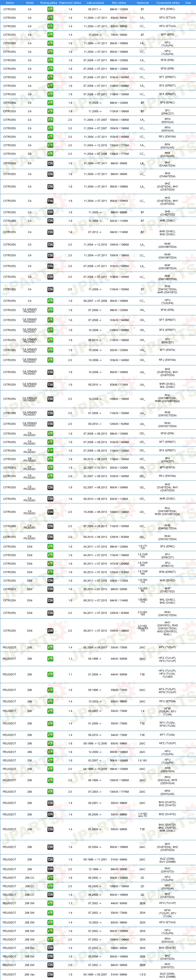Click petrol icon in C4 Picasso 6FY (EW7A) UD_ row
Image resolution: width=196 pixels, height=980 pixels.
pos(50,468)
